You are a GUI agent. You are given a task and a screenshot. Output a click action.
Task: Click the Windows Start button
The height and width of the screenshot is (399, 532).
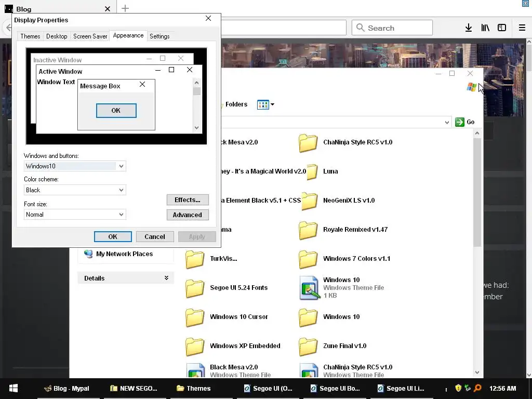(x=13, y=388)
